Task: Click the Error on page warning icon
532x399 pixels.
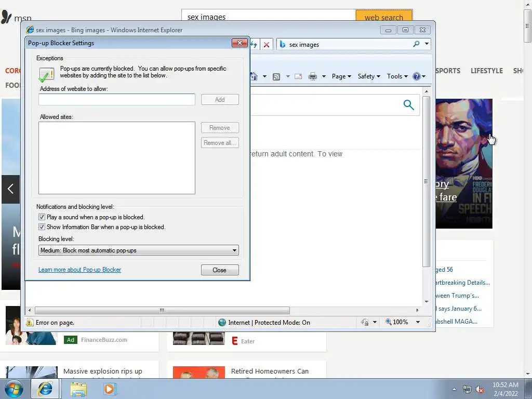Action: coord(30,322)
